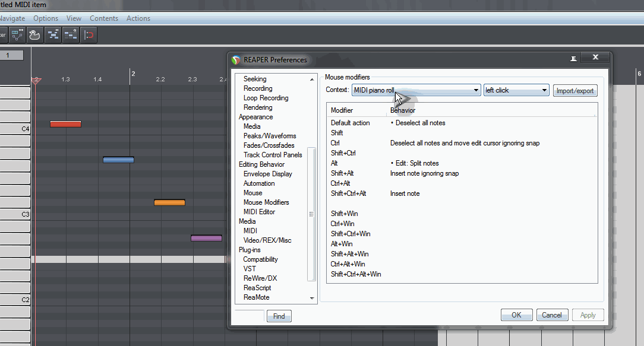Image resolution: width=644 pixels, height=346 pixels.
Task: Pin the REAPER Preferences window on top
Action: click(574, 59)
